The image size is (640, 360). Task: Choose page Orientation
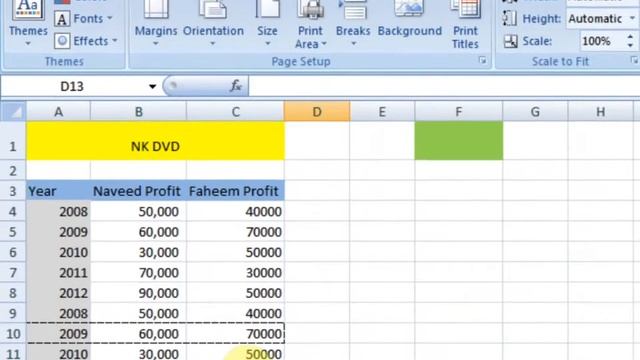(213, 24)
